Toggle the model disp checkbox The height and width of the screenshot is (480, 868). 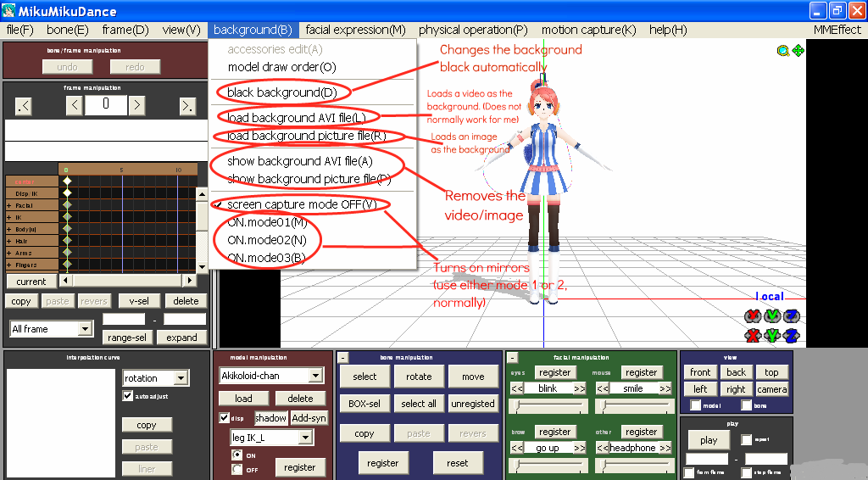224,418
